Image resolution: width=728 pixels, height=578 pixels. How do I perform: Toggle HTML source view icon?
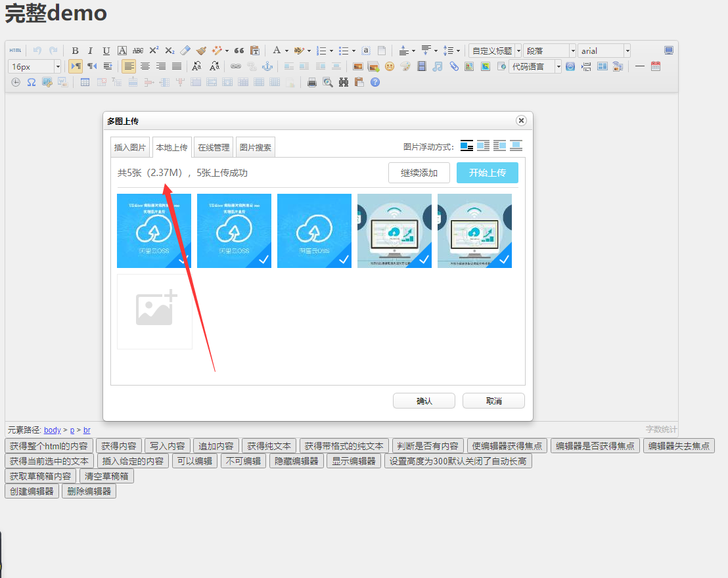click(x=15, y=51)
